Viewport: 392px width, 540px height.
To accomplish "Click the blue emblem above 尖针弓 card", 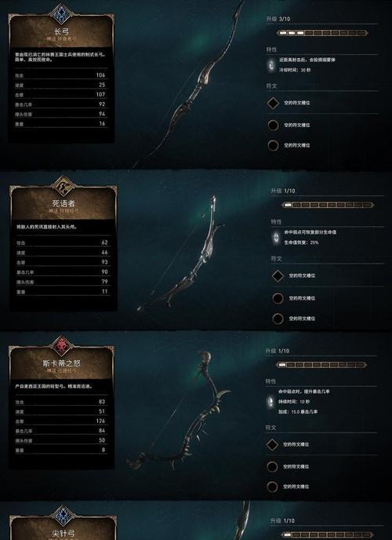I will point(64,516).
